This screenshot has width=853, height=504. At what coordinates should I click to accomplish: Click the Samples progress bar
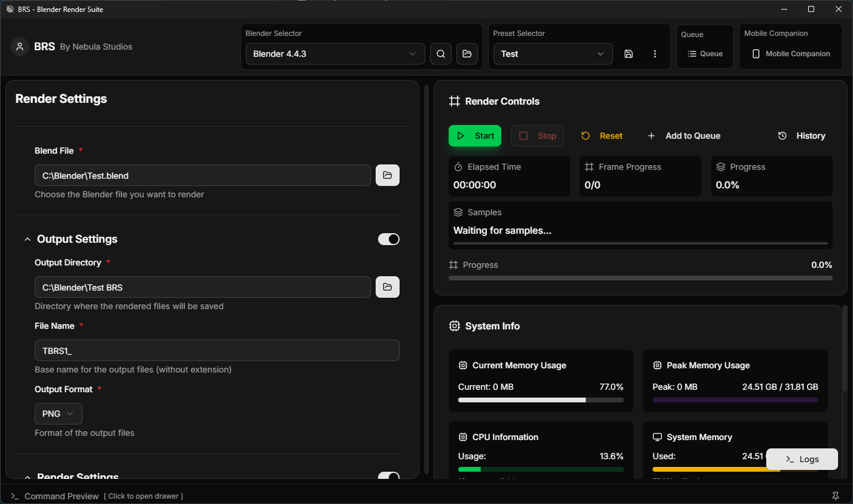[641, 243]
